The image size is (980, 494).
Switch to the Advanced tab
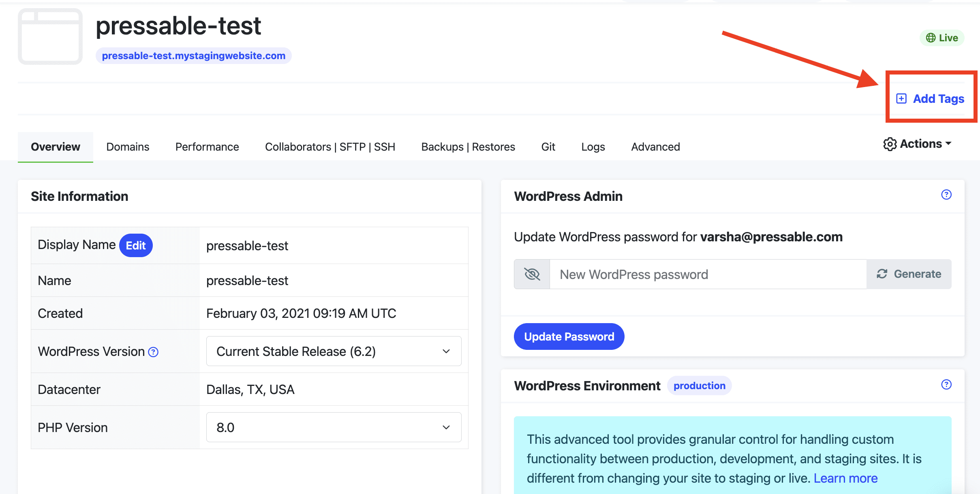click(x=655, y=147)
